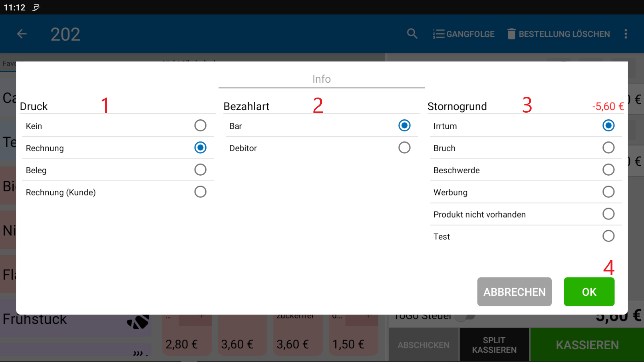Click the Gangfolge list icon
The height and width of the screenshot is (362, 644).
pyautogui.click(x=438, y=34)
